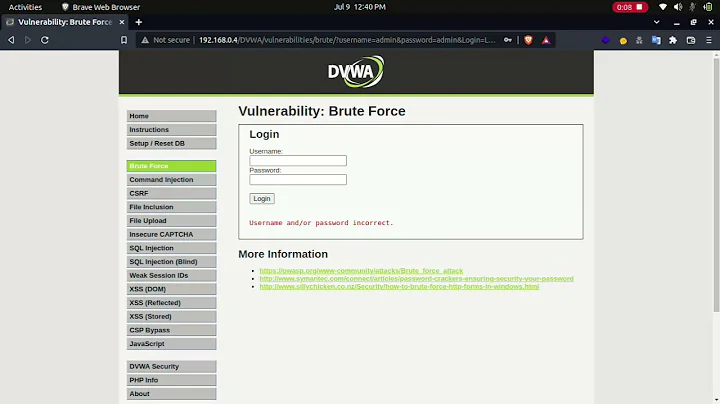Navigate to File Inclusion
Viewport: 720px width, 404px height.
pyautogui.click(x=171, y=207)
